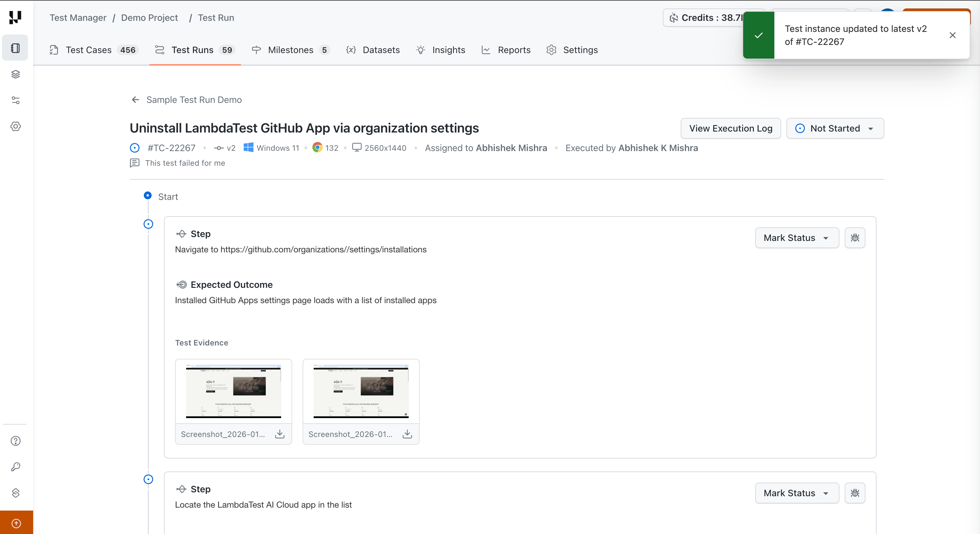Image resolution: width=980 pixels, height=534 pixels.
Task: Open the settings gear in the left sidebar
Action: point(15,126)
